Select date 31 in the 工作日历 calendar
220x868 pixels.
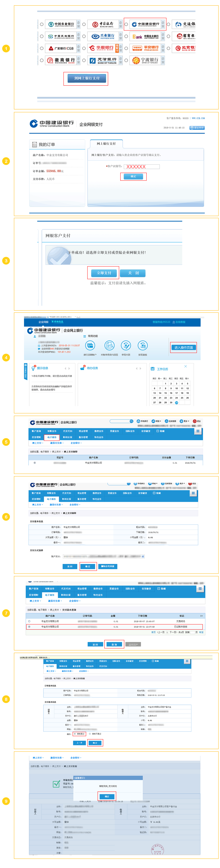click(177, 403)
